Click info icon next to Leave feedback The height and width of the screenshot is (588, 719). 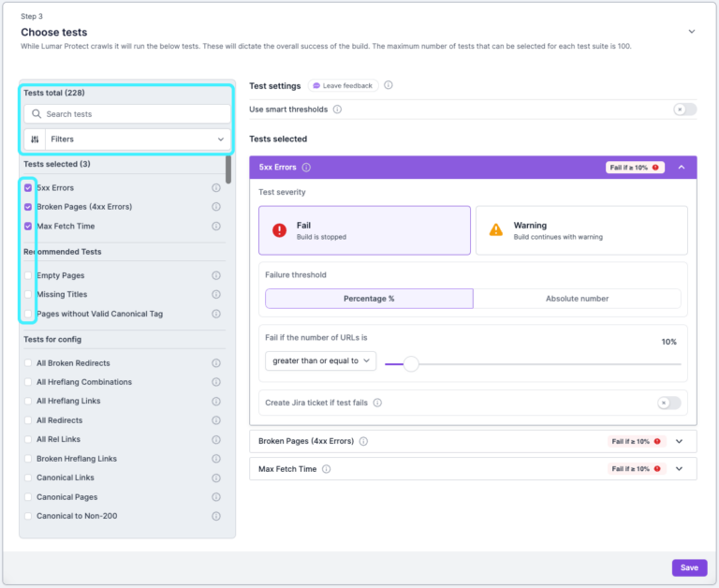[389, 85]
